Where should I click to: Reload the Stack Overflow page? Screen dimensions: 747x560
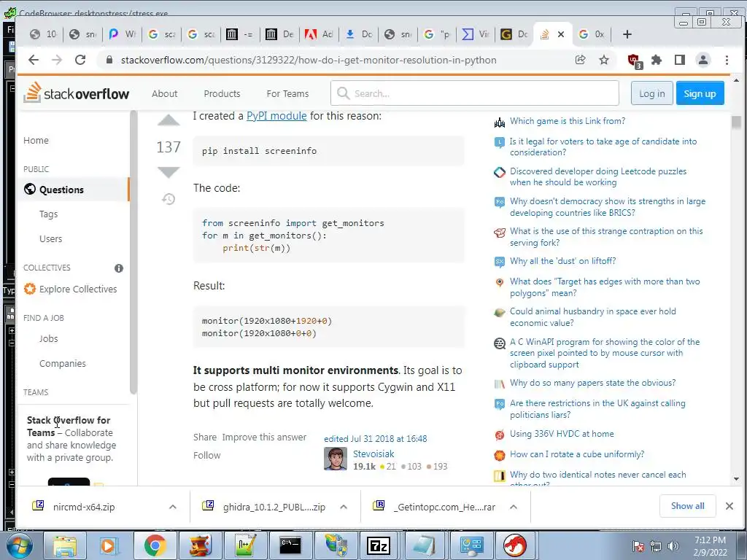point(80,60)
